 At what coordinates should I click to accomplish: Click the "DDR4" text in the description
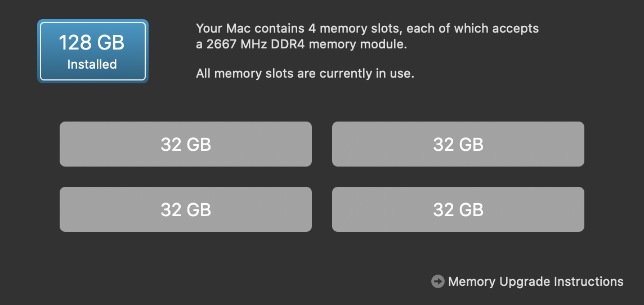click(x=288, y=44)
